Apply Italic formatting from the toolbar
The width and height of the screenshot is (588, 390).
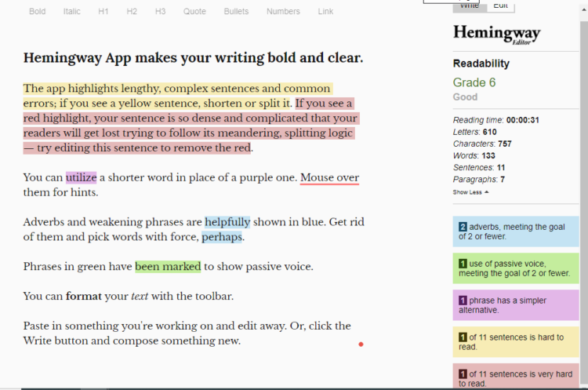tap(71, 12)
